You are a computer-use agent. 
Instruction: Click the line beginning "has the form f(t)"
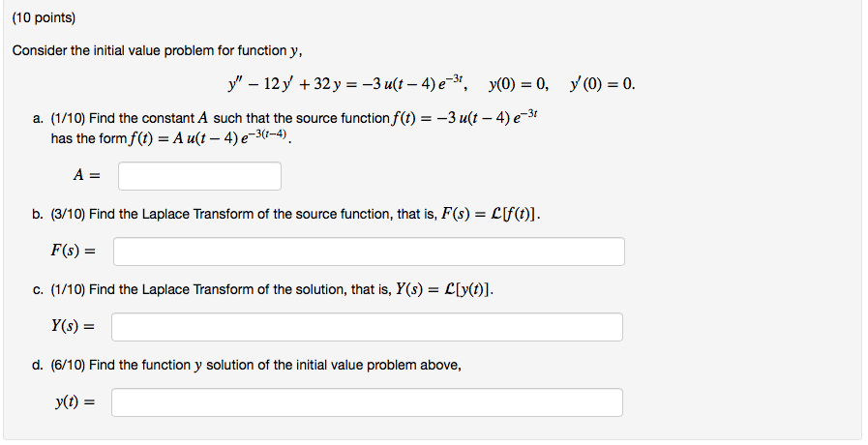(171, 137)
